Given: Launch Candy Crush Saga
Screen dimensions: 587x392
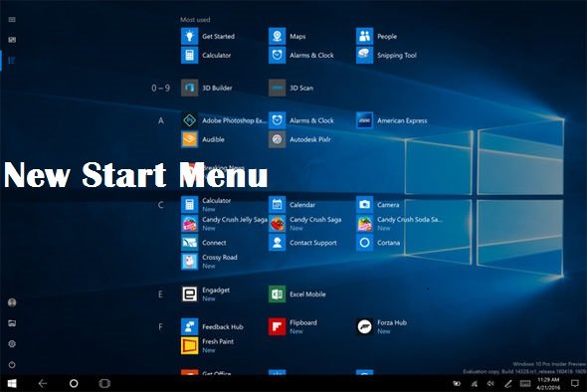Looking at the screenshot, I should point(305,224).
